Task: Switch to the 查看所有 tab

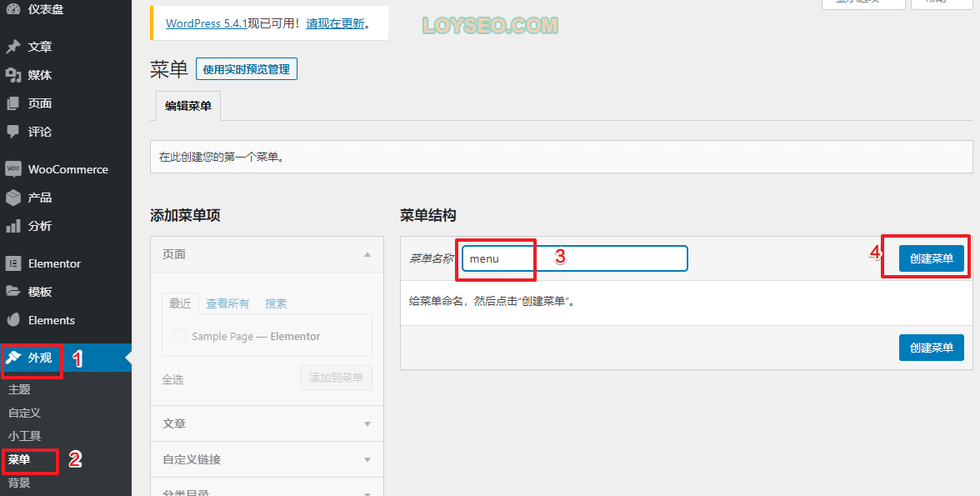Action: click(227, 303)
